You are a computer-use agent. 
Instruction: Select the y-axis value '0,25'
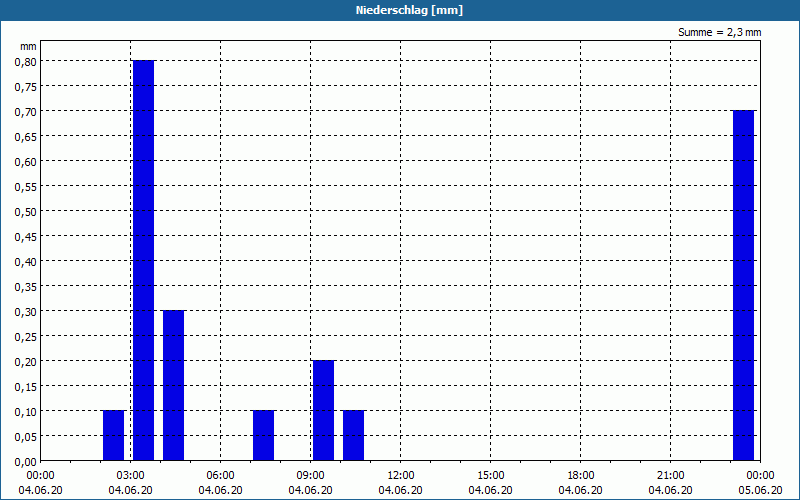(x=26, y=337)
